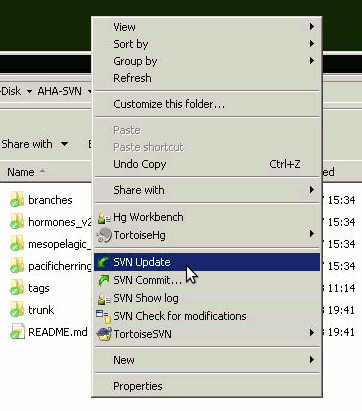Open the toolbar Share with dropdown arrow
This screenshot has height=411, width=362.
click(x=64, y=144)
